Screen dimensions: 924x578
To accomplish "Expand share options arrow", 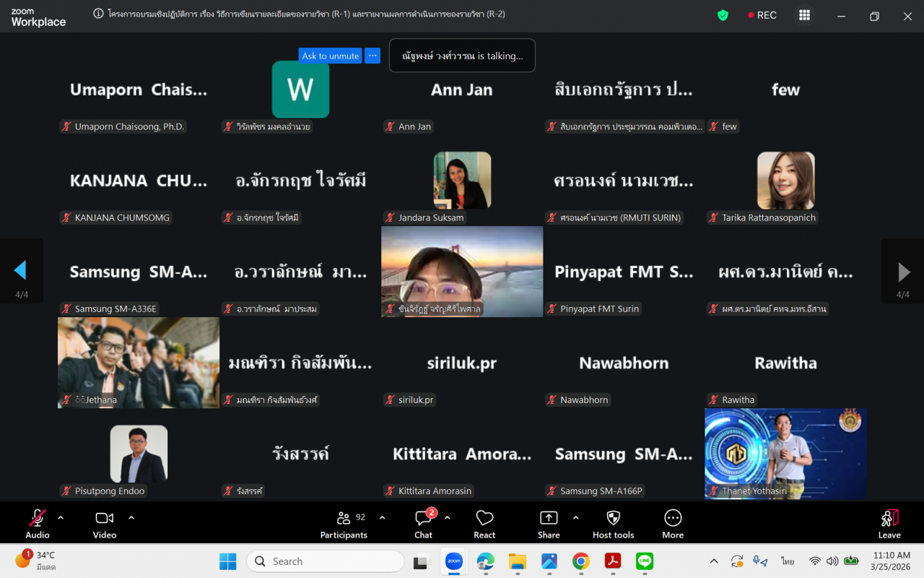I will click(575, 517).
